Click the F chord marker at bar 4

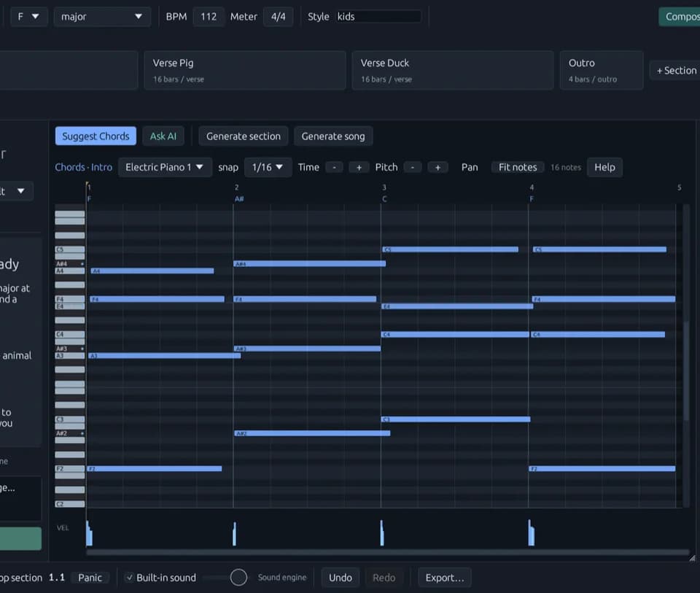(532, 198)
